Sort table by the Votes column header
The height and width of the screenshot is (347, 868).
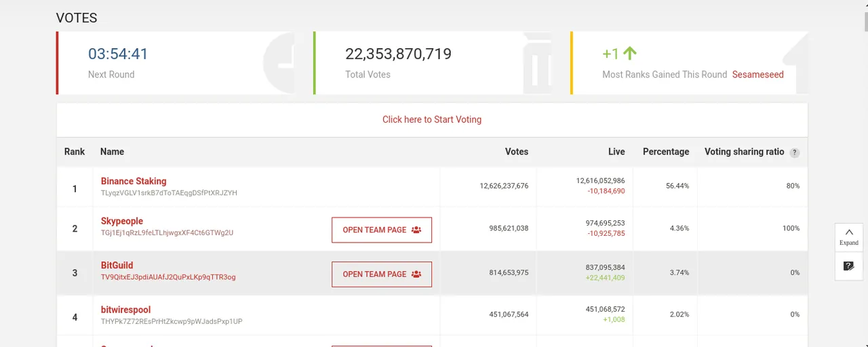(x=517, y=152)
